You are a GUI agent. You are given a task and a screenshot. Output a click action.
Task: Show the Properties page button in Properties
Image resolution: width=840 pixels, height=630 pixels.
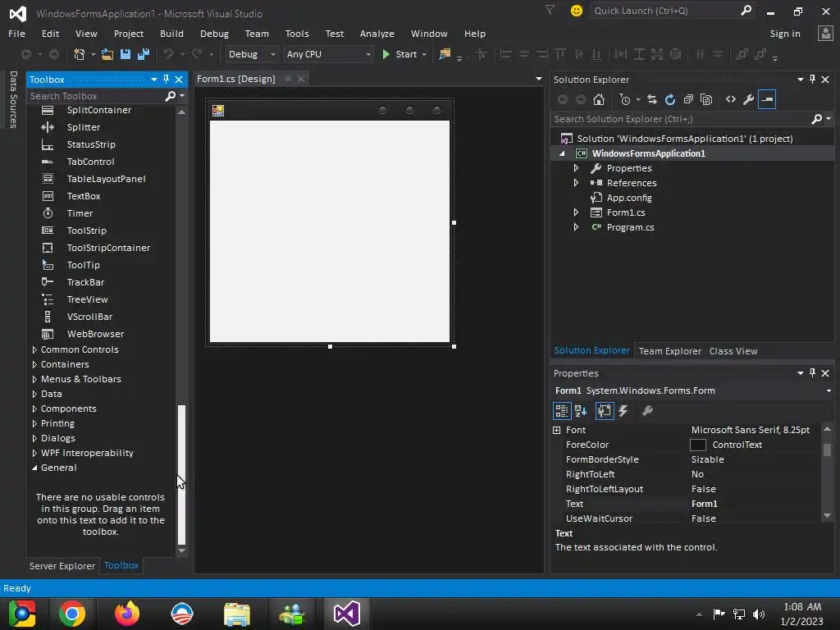605,411
